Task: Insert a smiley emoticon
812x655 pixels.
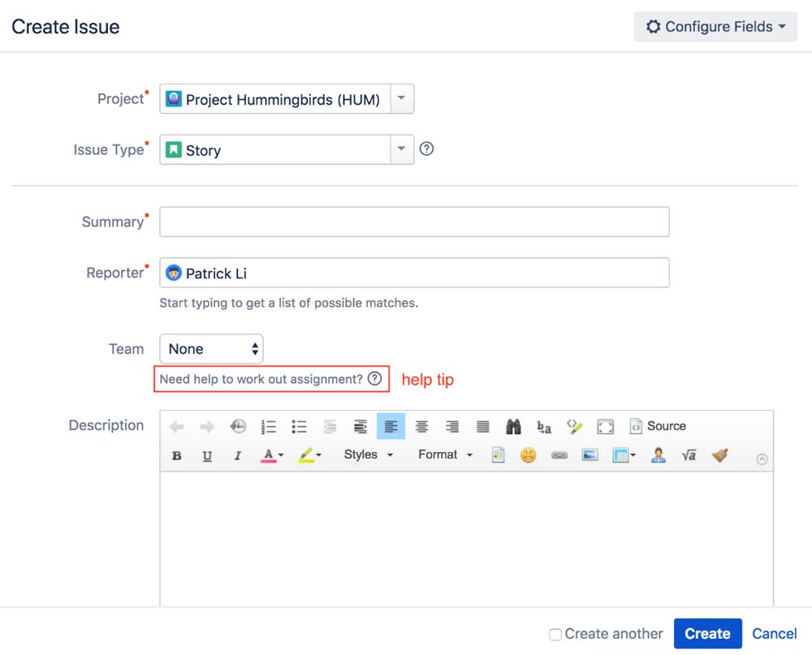Action: 529,455
